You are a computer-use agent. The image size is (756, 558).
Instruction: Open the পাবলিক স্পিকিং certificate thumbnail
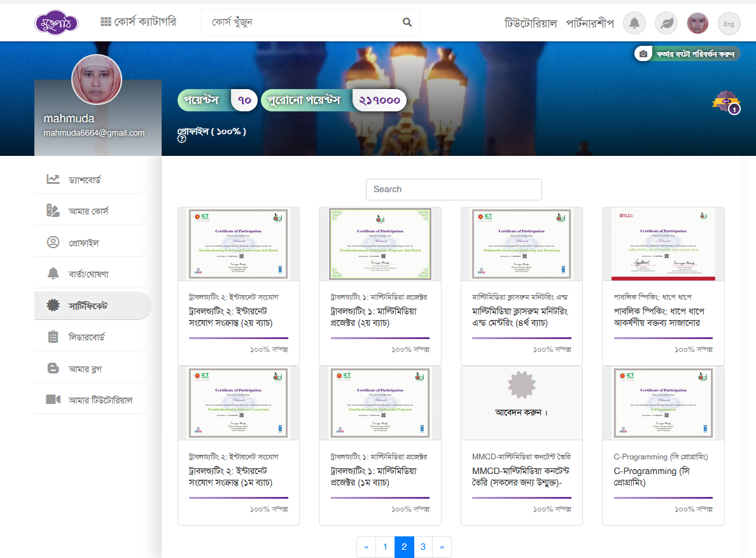pos(663,244)
